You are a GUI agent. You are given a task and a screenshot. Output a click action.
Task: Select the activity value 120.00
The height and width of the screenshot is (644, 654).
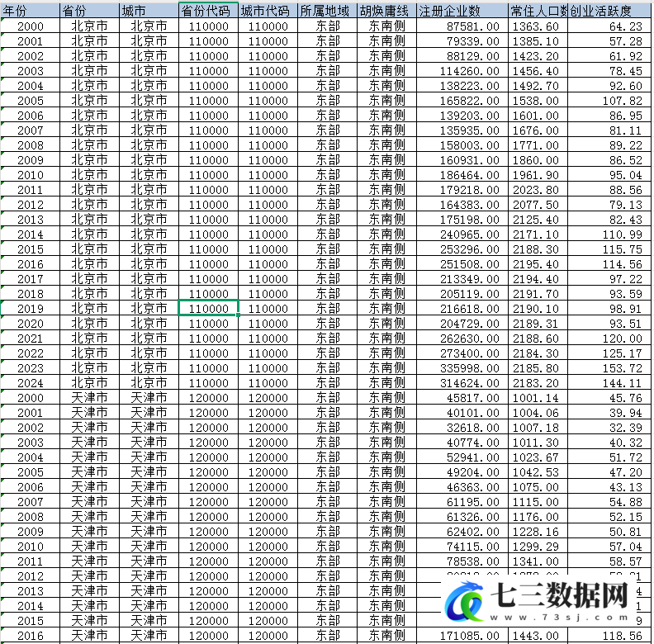609,339
